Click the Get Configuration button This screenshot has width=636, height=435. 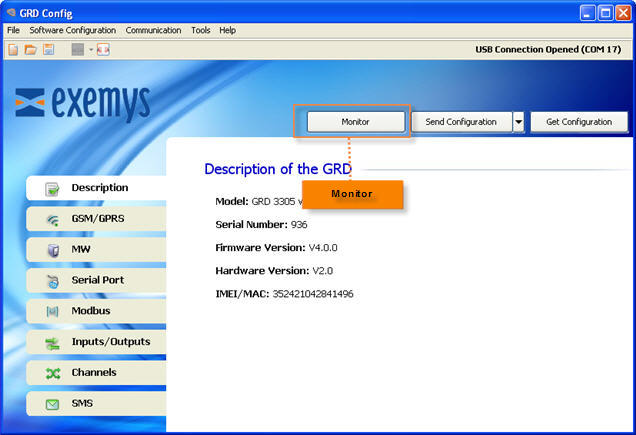tap(579, 122)
